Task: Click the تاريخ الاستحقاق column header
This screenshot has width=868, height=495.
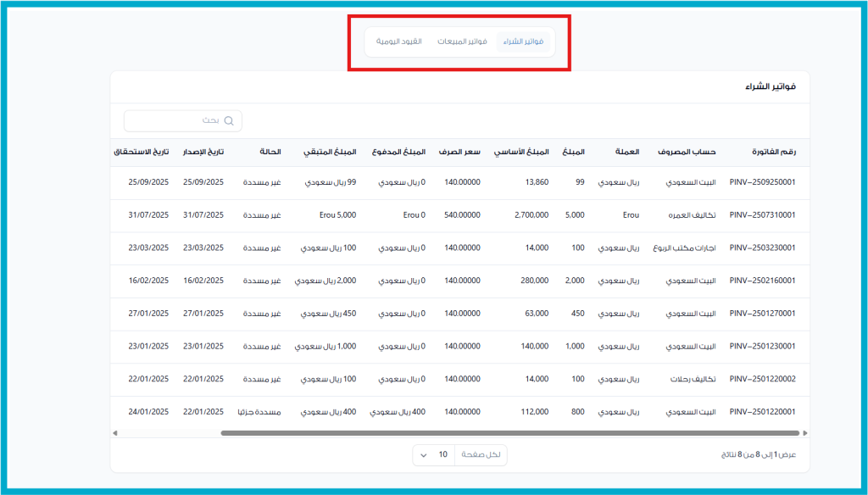Action: (141, 153)
